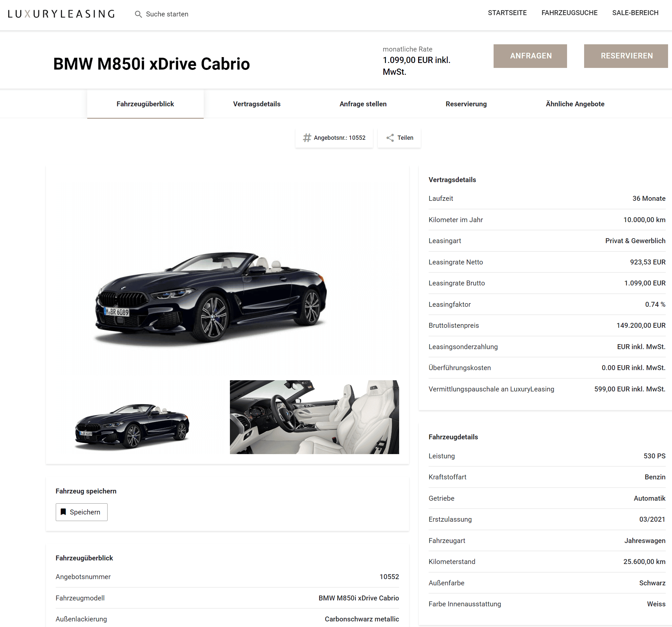672x627 pixels.
Task: Go to STARTSEITE in the navigation
Action: pos(507,13)
